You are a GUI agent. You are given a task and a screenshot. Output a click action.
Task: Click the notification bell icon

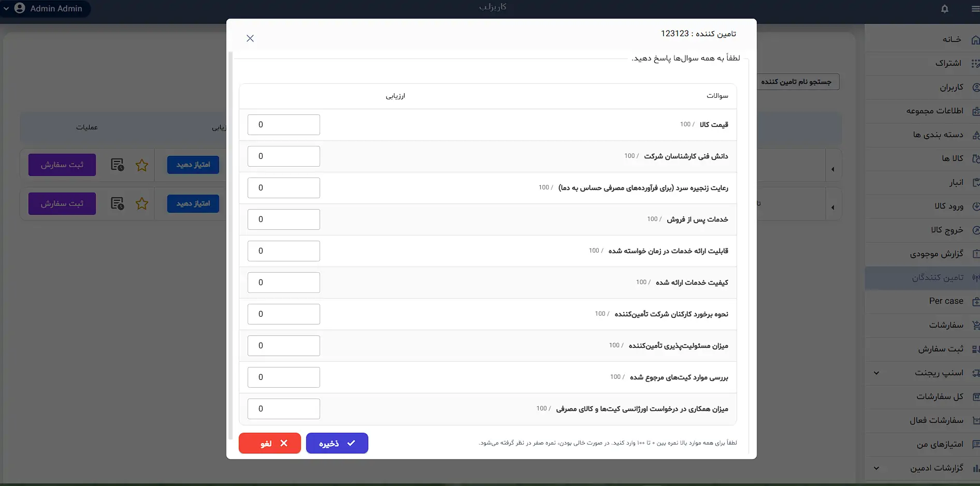point(944,9)
